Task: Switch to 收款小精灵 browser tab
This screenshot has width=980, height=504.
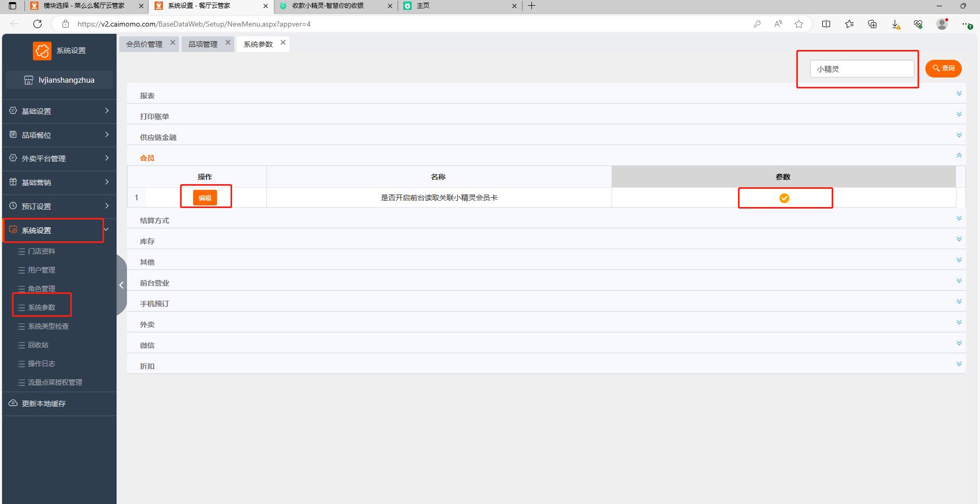Action: [x=336, y=6]
